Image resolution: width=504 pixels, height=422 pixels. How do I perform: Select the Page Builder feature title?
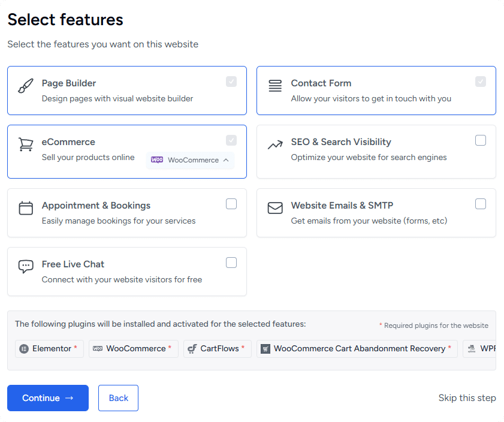(x=69, y=83)
